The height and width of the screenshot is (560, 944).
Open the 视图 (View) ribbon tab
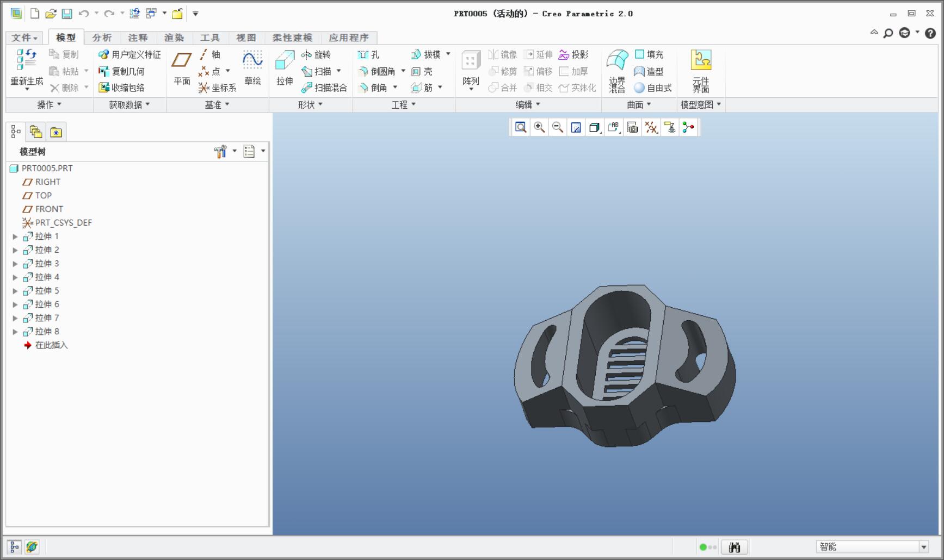click(x=246, y=38)
